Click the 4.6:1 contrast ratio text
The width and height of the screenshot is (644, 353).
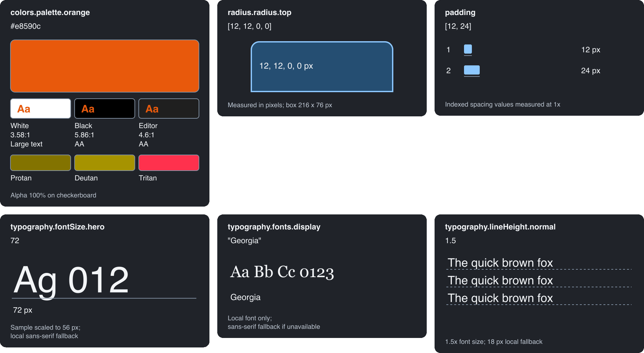(147, 135)
